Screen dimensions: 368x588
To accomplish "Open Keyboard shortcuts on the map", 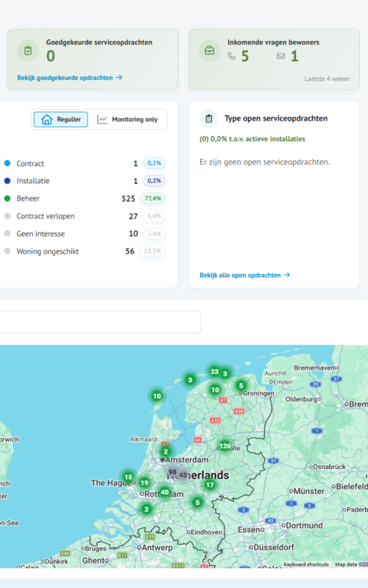I will point(306,564).
